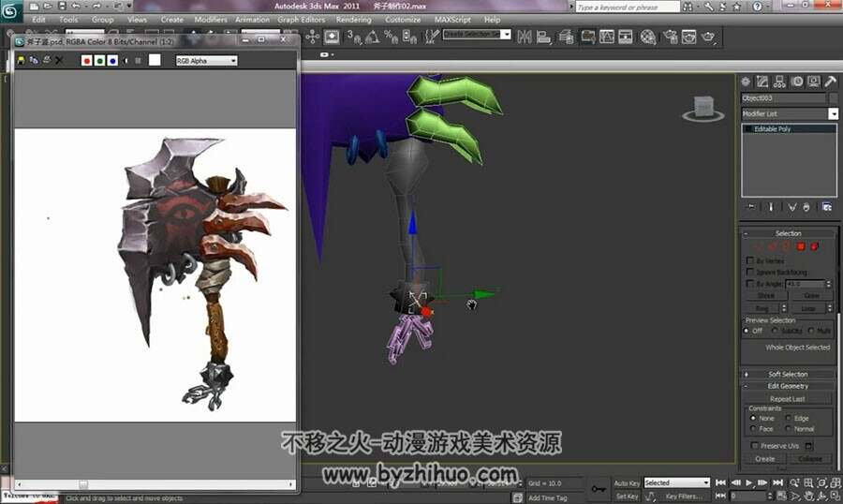Screen dimensions: 843x504
Task: Open the Modifiers menu
Action: (x=211, y=20)
